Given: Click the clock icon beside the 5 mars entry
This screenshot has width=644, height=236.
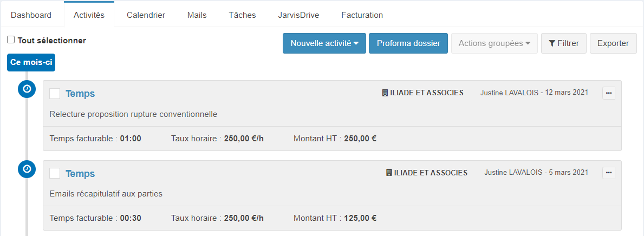Looking at the screenshot, I should tap(27, 169).
